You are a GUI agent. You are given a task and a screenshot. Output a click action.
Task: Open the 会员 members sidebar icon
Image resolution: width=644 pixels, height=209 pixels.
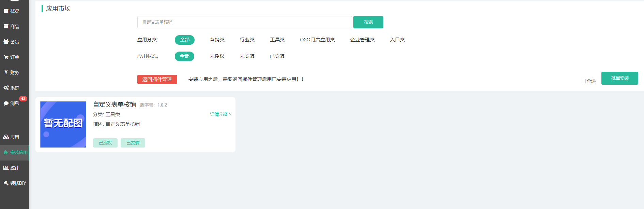pyautogui.click(x=6, y=42)
